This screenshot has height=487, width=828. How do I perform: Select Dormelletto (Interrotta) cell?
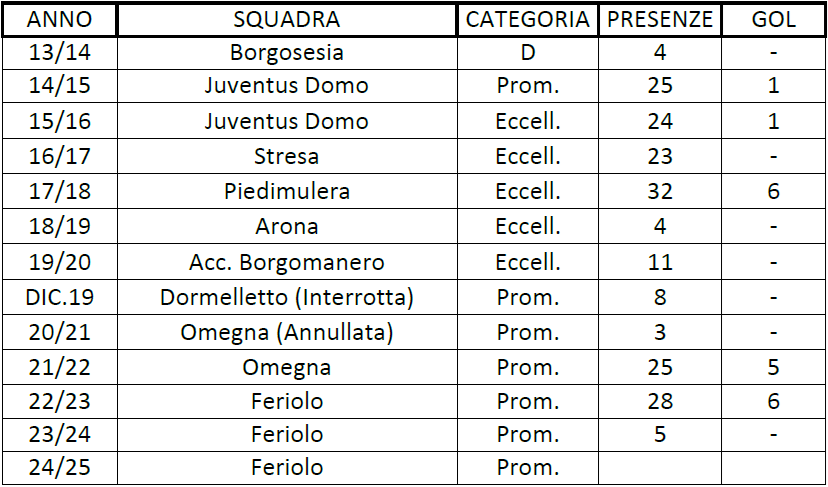click(287, 297)
